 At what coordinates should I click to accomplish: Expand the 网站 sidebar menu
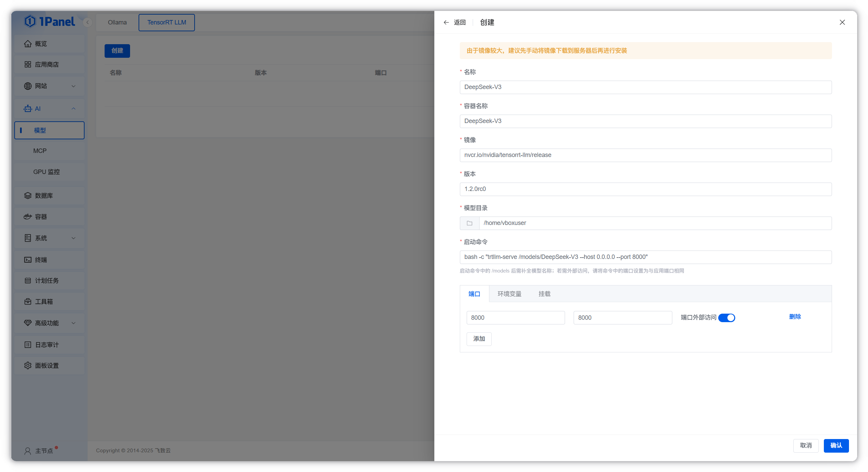(49, 86)
